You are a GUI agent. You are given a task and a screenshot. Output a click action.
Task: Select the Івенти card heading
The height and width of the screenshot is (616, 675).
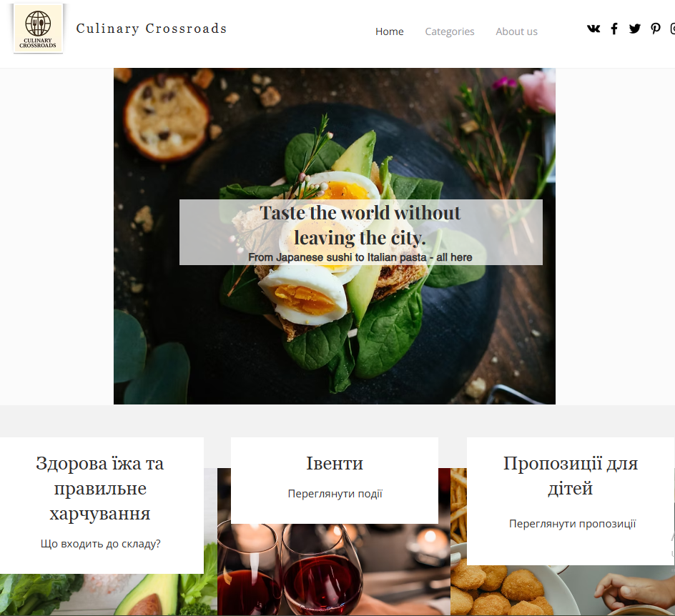pyautogui.click(x=335, y=463)
